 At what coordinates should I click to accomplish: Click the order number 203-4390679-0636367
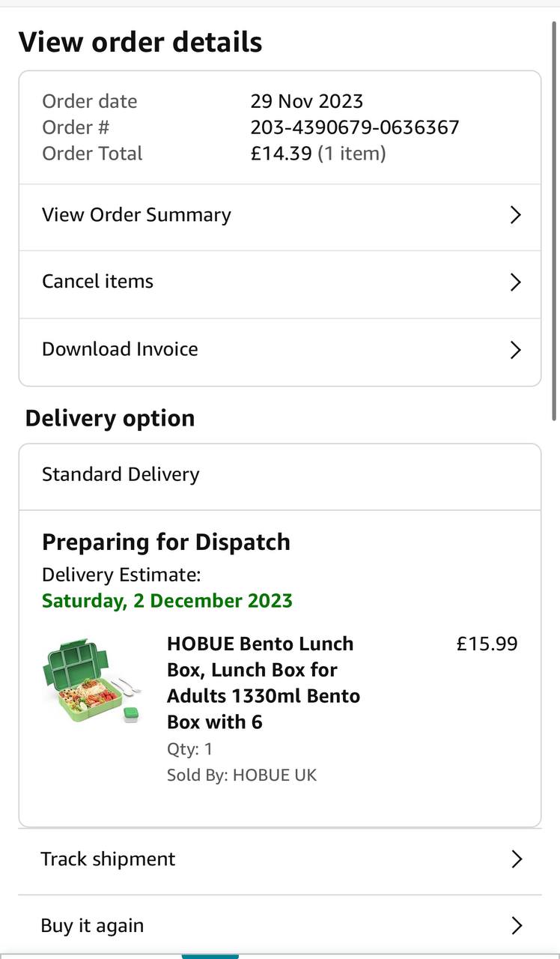click(354, 127)
